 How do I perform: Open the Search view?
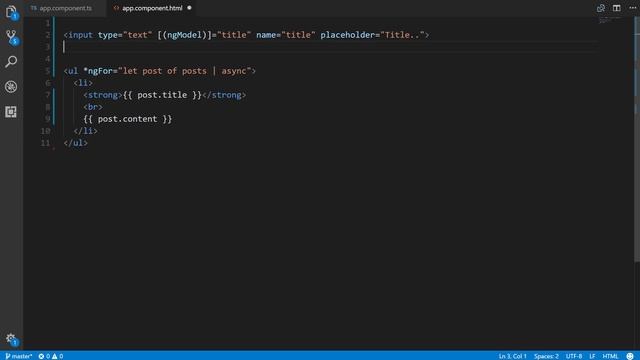point(11,62)
